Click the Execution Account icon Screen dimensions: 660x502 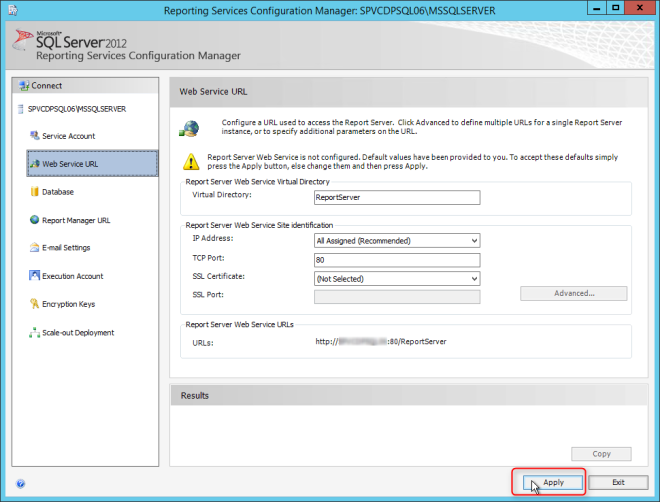35,276
